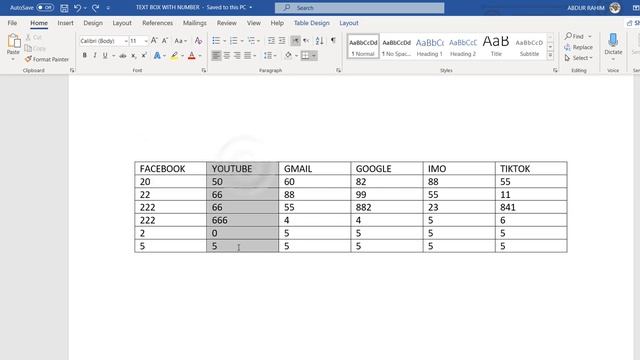
Task: Click Replace in Editing group
Action: [x=578, y=47]
